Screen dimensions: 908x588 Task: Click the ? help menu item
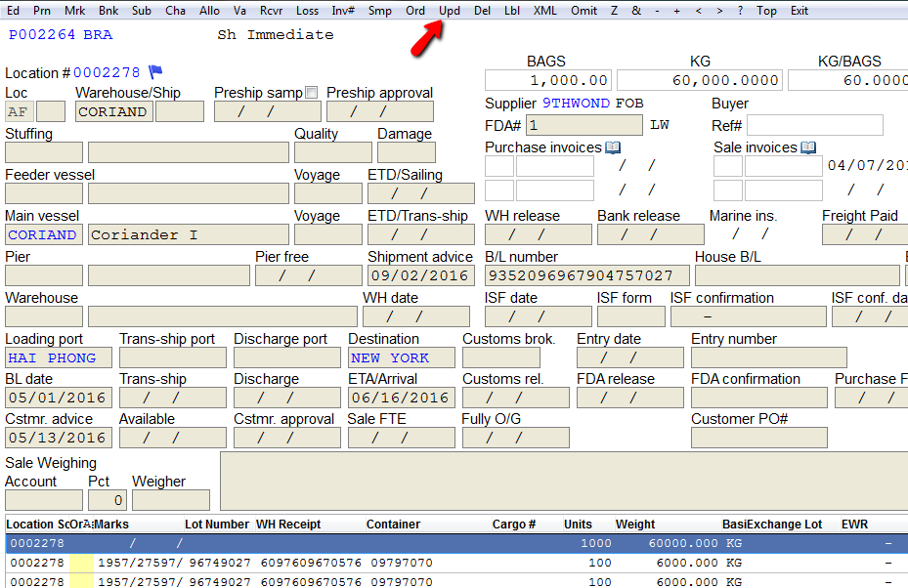pyautogui.click(x=740, y=11)
